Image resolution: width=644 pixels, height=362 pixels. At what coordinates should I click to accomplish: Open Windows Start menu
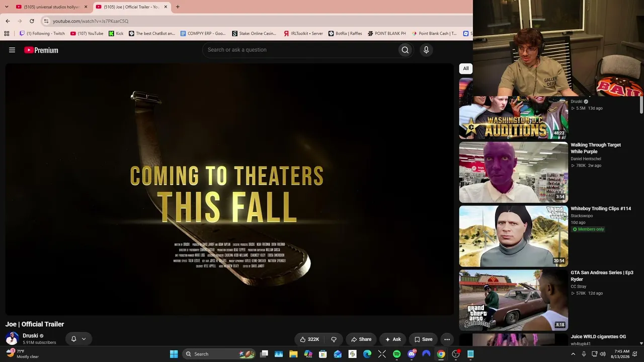[x=174, y=354]
